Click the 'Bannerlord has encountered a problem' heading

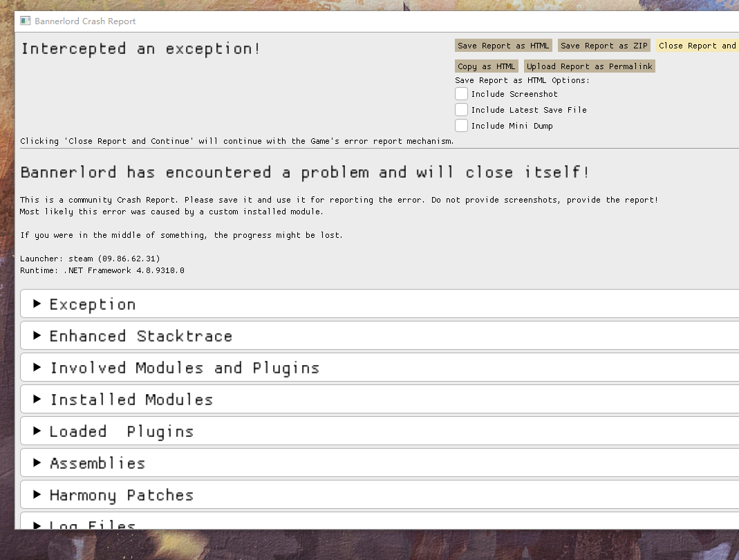pyautogui.click(x=305, y=173)
